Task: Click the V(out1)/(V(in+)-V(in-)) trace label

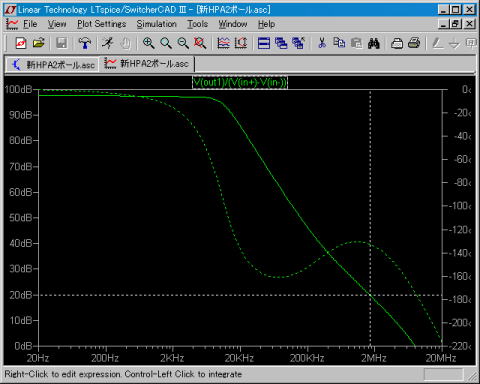Action: 240,82
